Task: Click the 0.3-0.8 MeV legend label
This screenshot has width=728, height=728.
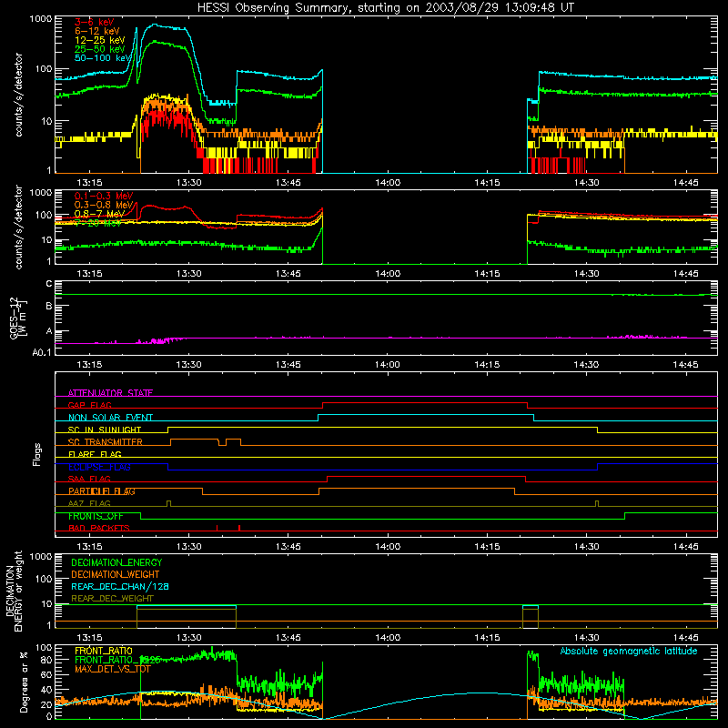Action: (x=104, y=205)
